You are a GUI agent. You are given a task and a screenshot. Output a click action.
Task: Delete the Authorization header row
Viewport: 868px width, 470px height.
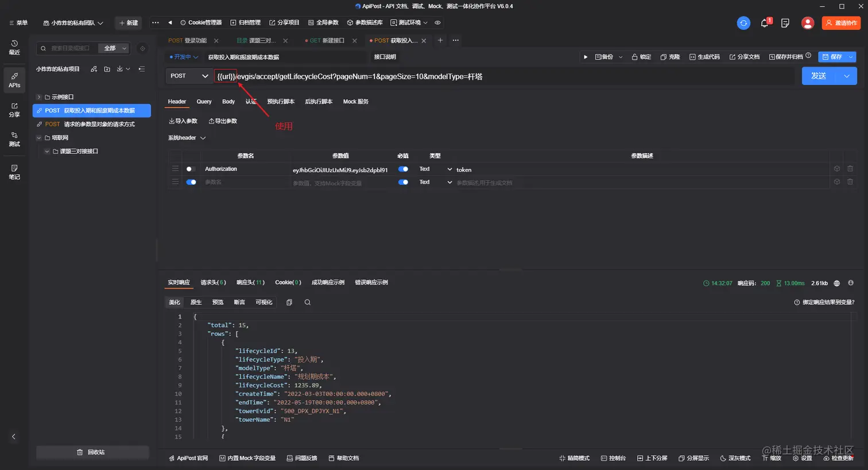[850, 169]
